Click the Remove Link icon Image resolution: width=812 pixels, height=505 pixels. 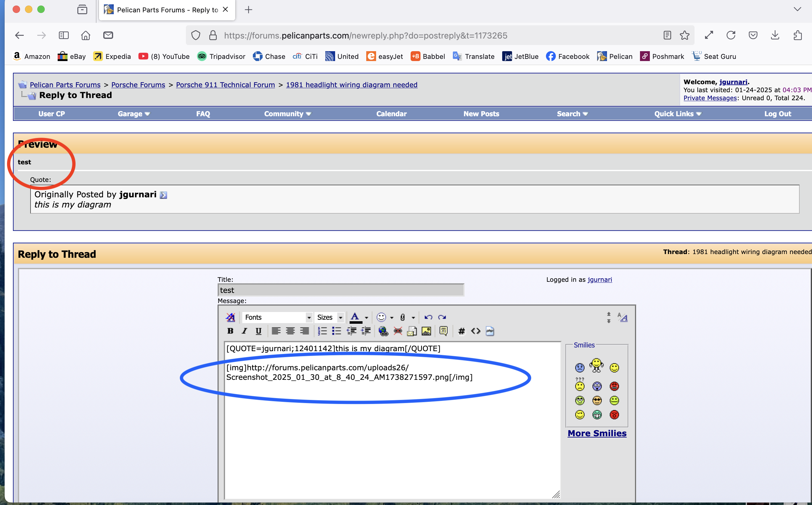pyautogui.click(x=398, y=331)
